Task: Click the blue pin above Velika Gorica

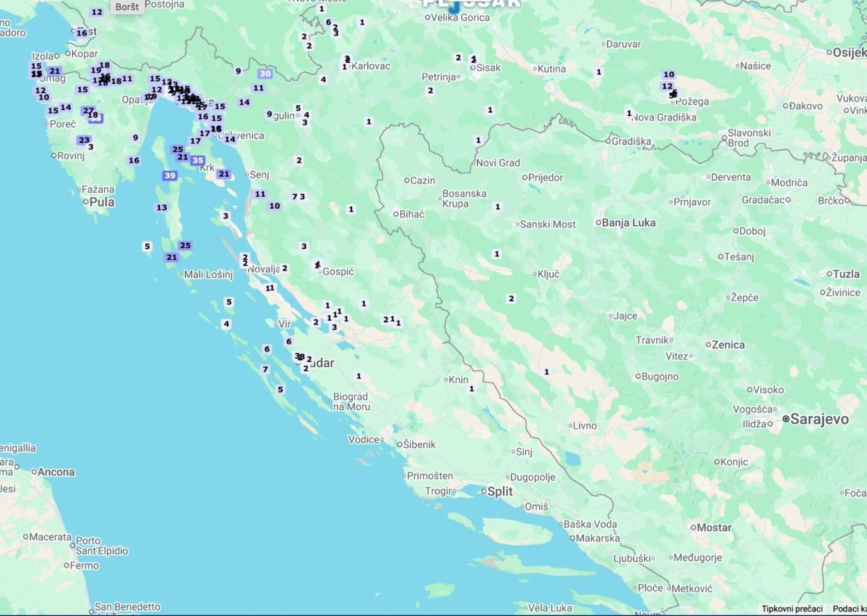Action: pos(454,7)
